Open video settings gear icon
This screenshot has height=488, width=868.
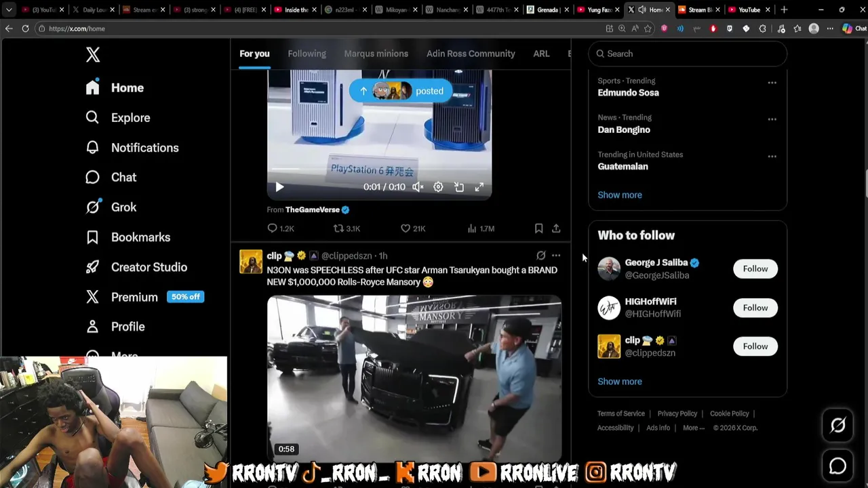click(x=438, y=187)
